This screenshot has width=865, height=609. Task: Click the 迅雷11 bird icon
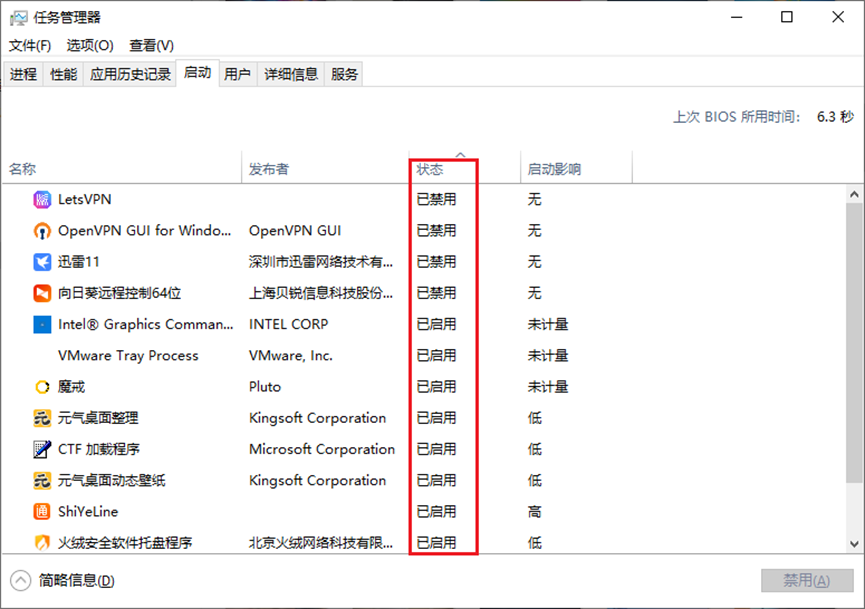click(42, 262)
